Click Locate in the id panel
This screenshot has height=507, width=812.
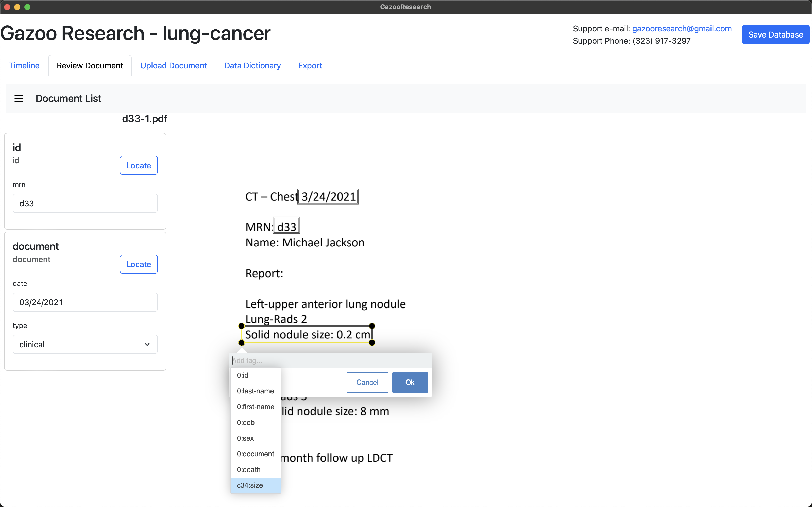coord(139,165)
